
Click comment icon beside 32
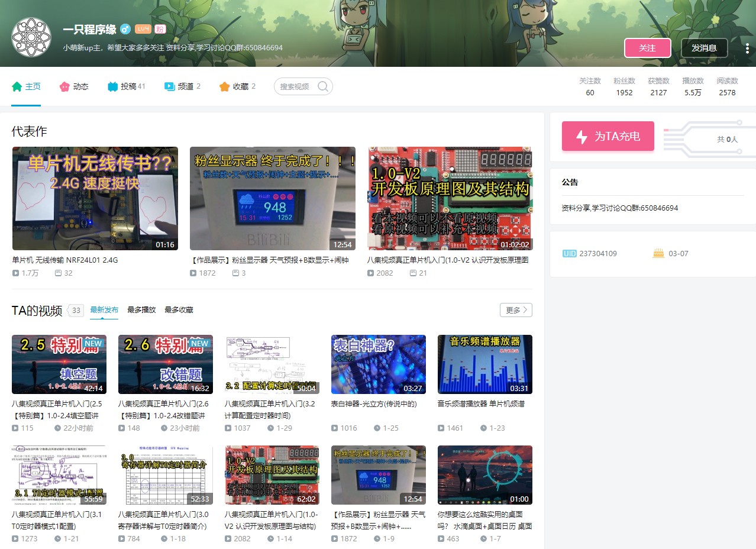pos(58,273)
